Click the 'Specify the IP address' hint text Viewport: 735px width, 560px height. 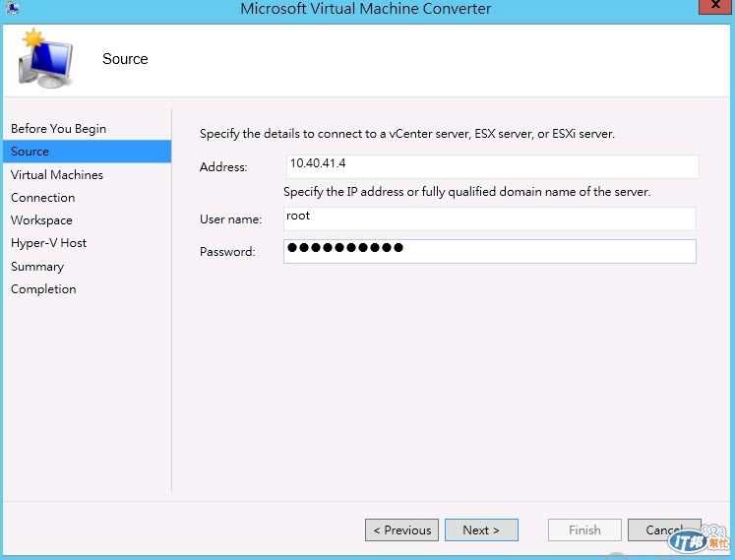tap(466, 192)
